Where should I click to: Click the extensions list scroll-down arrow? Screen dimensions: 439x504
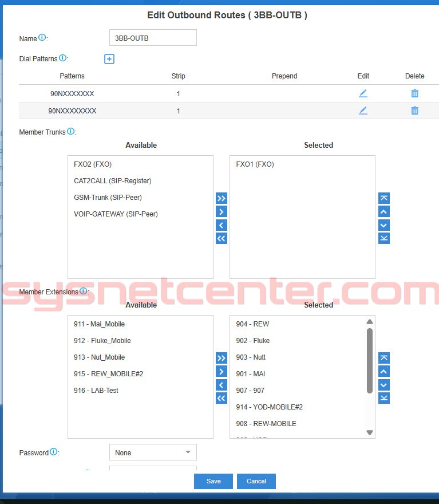tap(370, 432)
